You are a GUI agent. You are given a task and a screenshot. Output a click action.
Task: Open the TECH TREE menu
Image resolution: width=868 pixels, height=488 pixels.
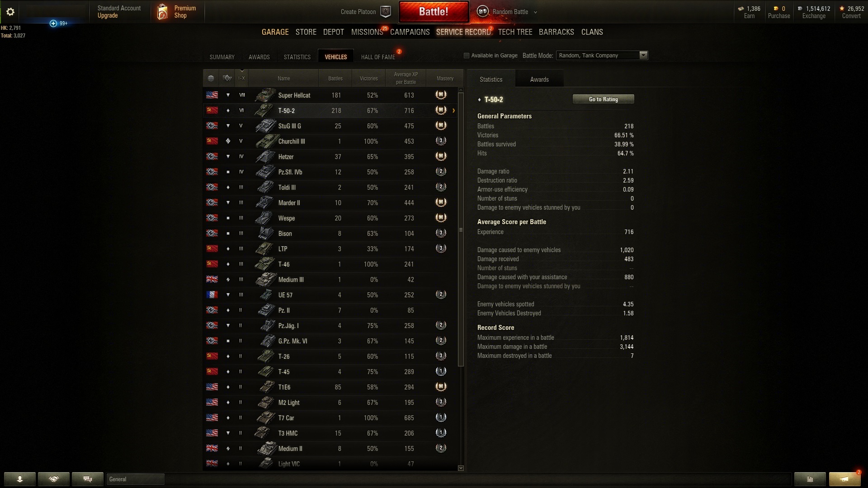pyautogui.click(x=515, y=32)
